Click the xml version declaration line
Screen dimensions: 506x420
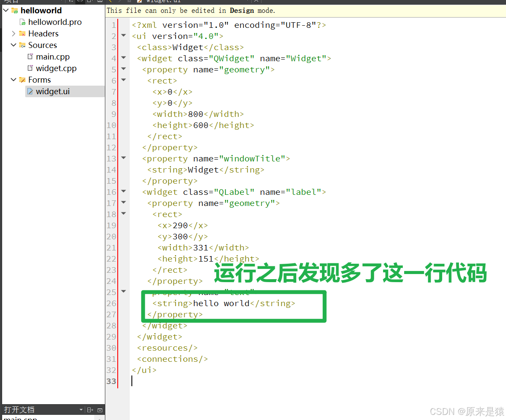click(x=229, y=25)
